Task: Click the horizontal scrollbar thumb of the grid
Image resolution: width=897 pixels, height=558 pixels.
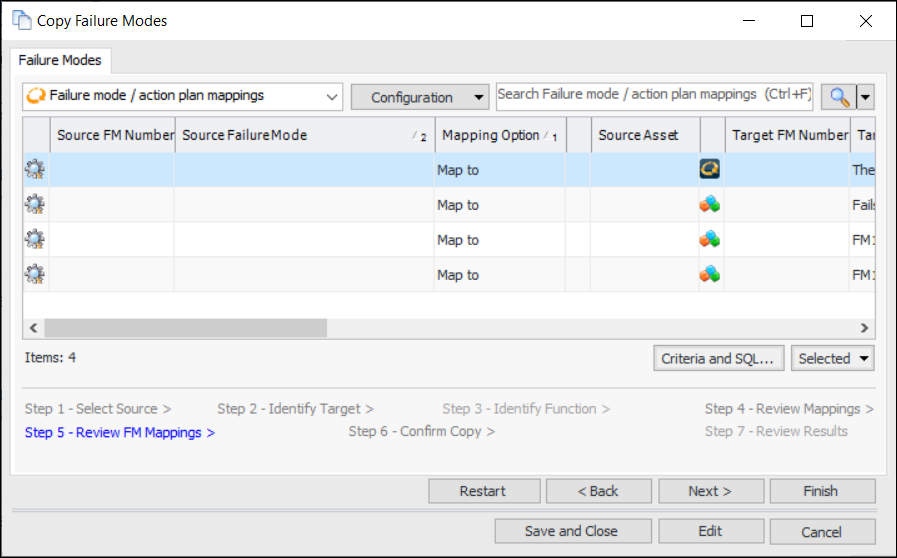Action: pos(185,327)
